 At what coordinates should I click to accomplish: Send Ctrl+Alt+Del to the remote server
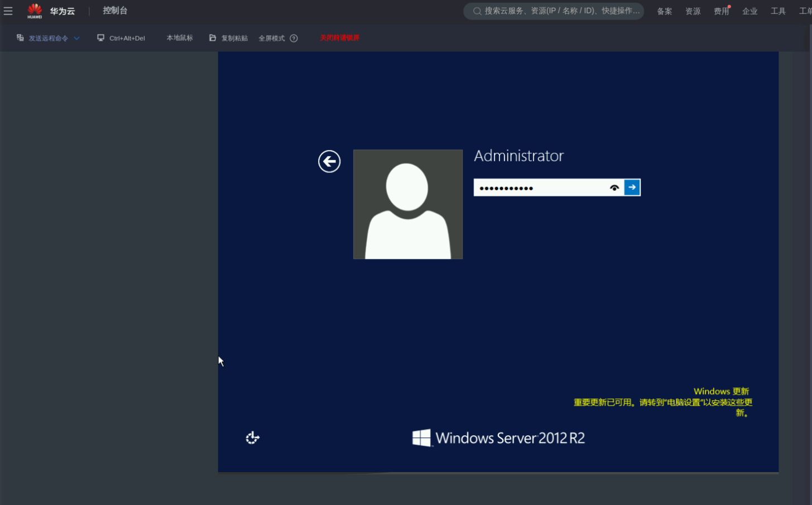coord(121,39)
